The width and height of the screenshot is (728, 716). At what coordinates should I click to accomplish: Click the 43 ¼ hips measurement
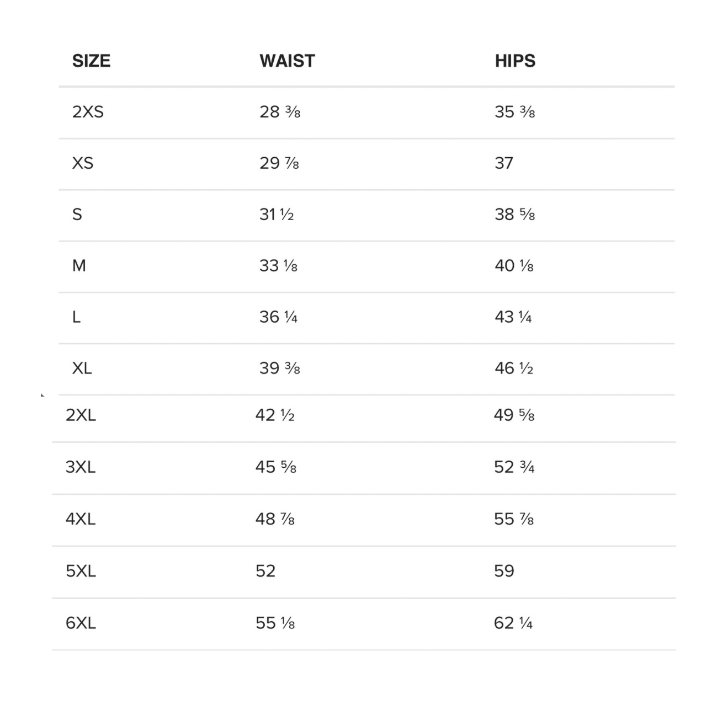pyautogui.click(x=513, y=317)
